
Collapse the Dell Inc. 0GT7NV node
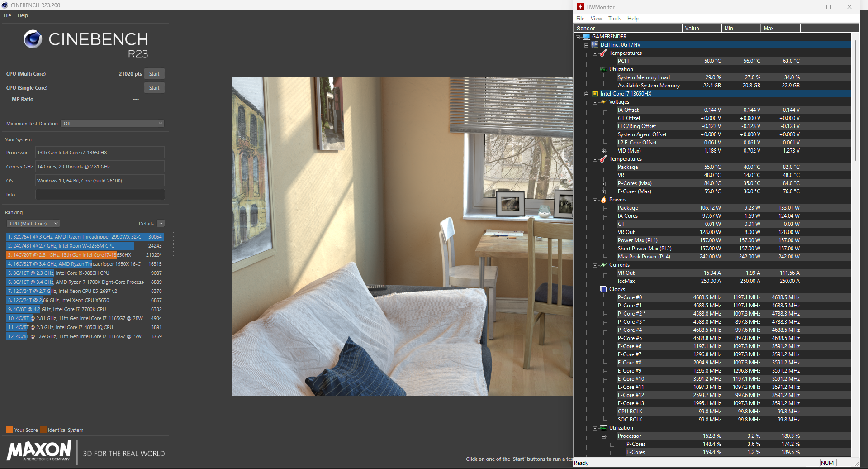pos(587,45)
